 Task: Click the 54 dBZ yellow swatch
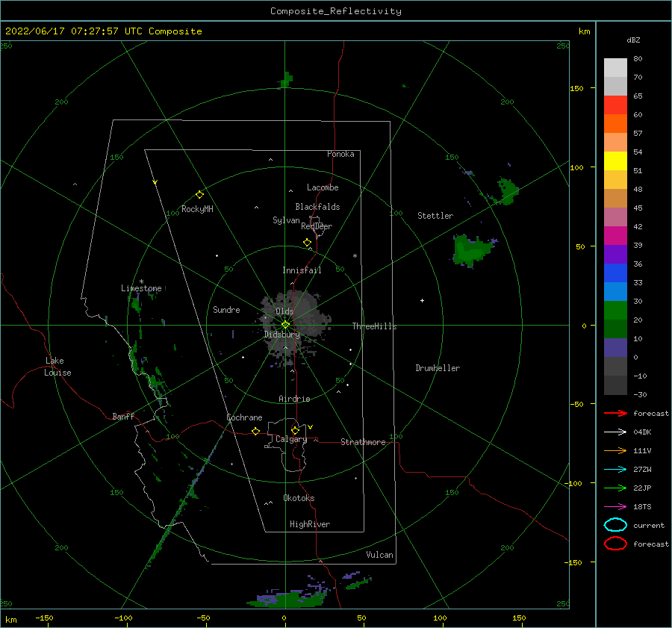click(615, 161)
